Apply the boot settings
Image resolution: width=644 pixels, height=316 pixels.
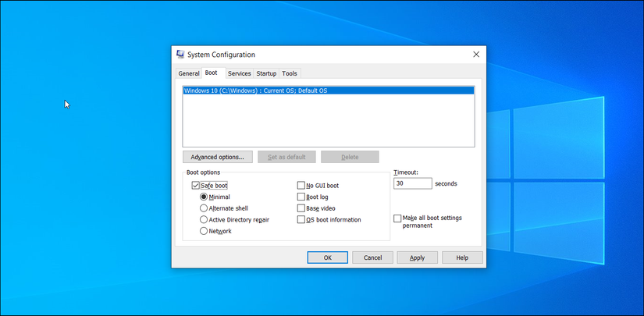click(x=418, y=257)
